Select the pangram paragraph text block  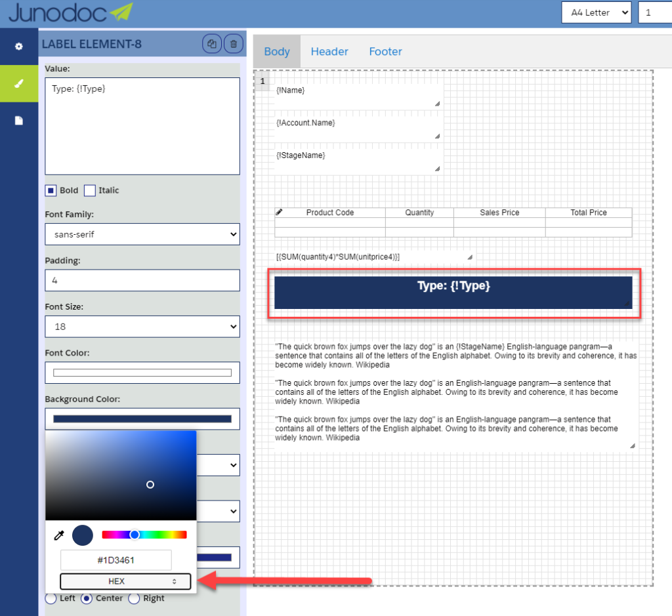(456, 396)
